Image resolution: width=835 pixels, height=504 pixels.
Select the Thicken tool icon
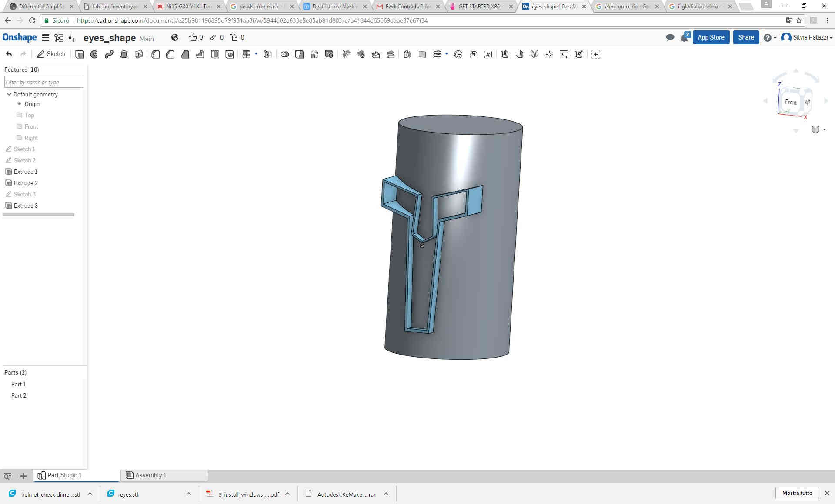tap(139, 54)
